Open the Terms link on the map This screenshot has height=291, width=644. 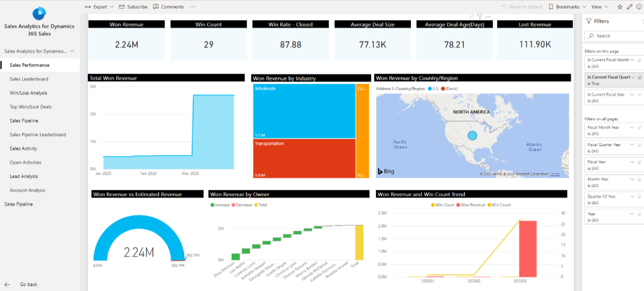pyautogui.click(x=555, y=174)
